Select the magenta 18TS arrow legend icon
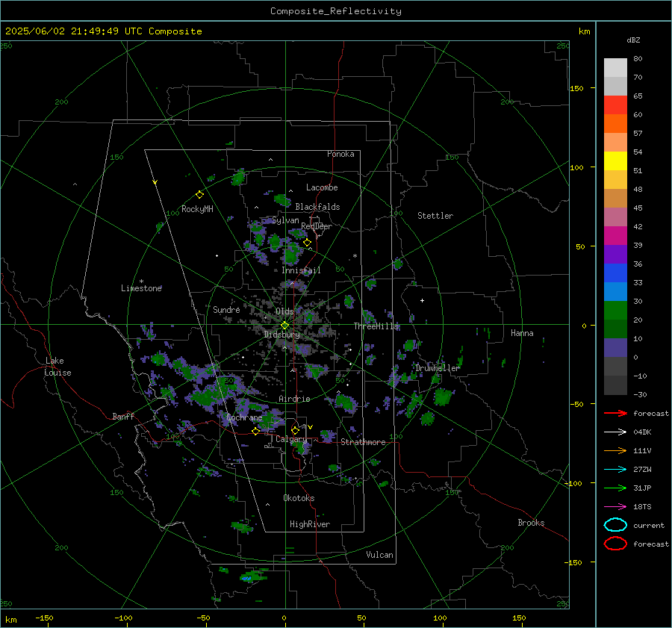Image resolution: width=672 pixels, height=628 pixels. (615, 507)
